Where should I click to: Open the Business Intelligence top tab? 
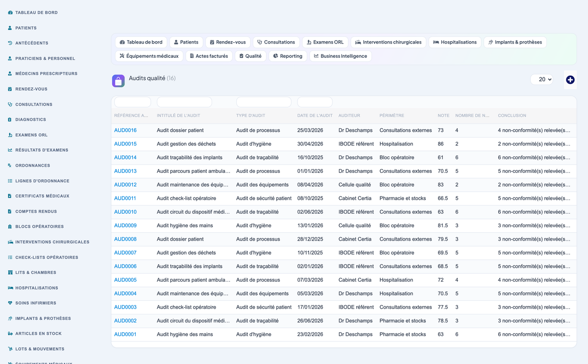341,56
